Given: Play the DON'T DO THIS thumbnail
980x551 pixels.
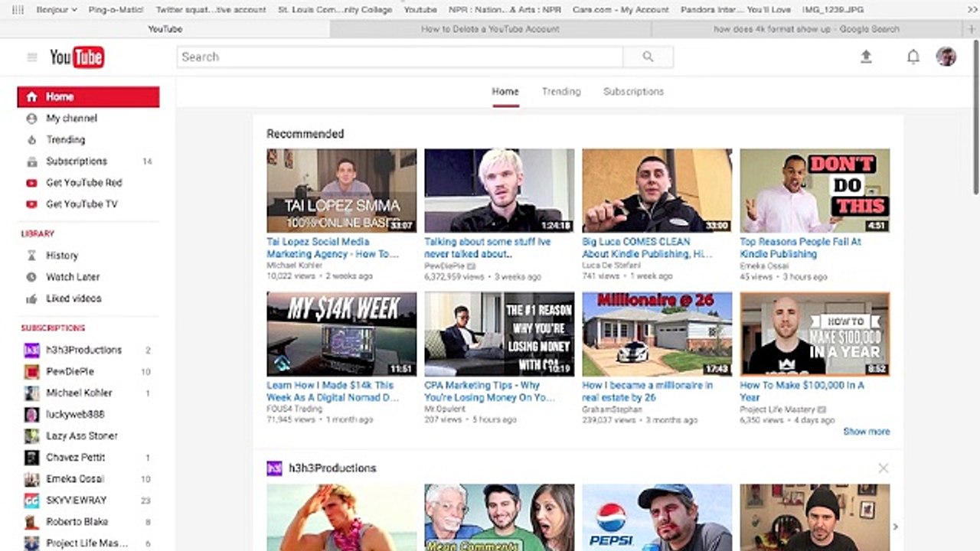Looking at the screenshot, I should 815,191.
